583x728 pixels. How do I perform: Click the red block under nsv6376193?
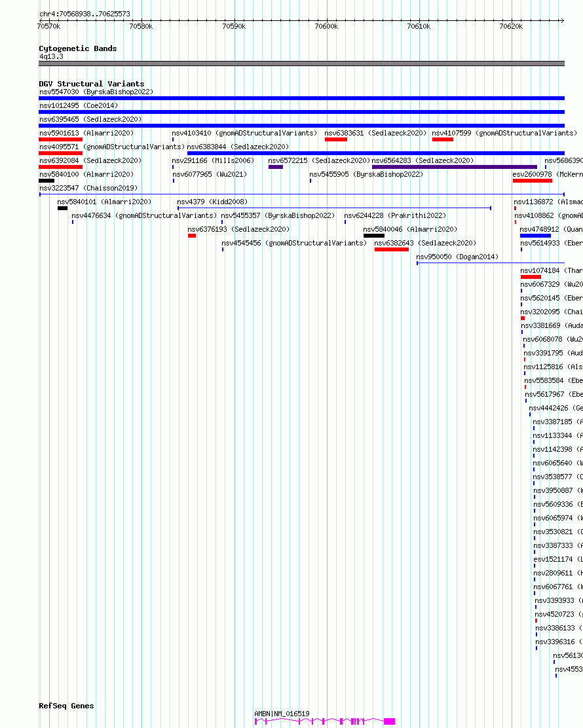[192, 236]
